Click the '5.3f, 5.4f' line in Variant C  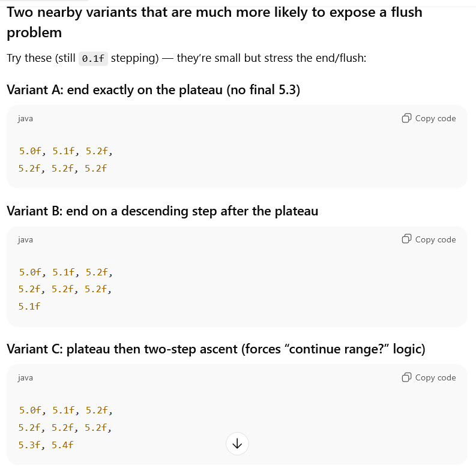coord(46,445)
